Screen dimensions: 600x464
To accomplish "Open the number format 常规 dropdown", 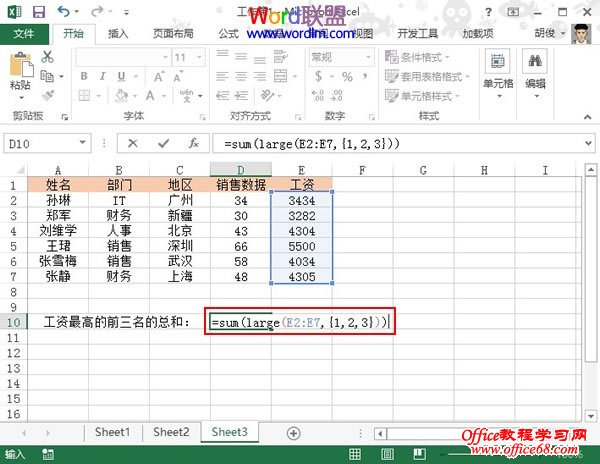I will [368, 57].
